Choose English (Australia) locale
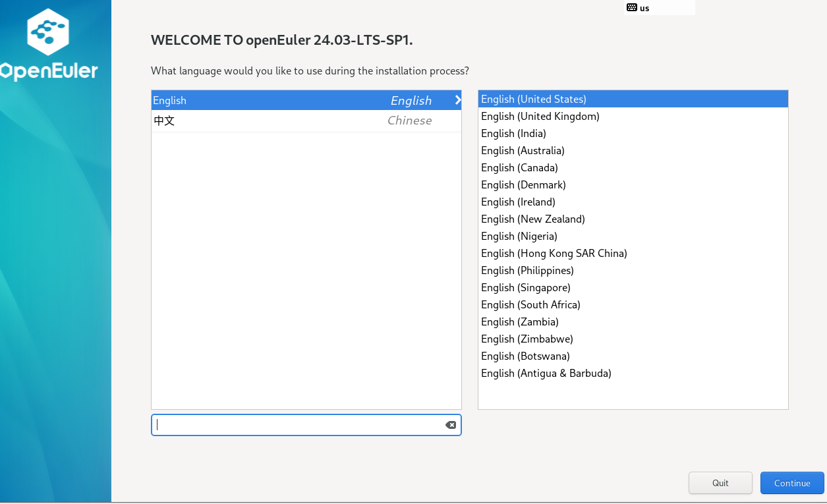This screenshot has height=504, width=827. (x=633, y=150)
